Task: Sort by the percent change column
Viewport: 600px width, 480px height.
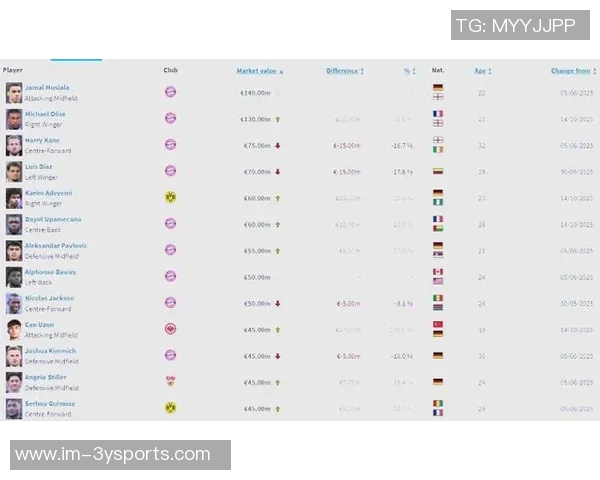Action: [408, 71]
